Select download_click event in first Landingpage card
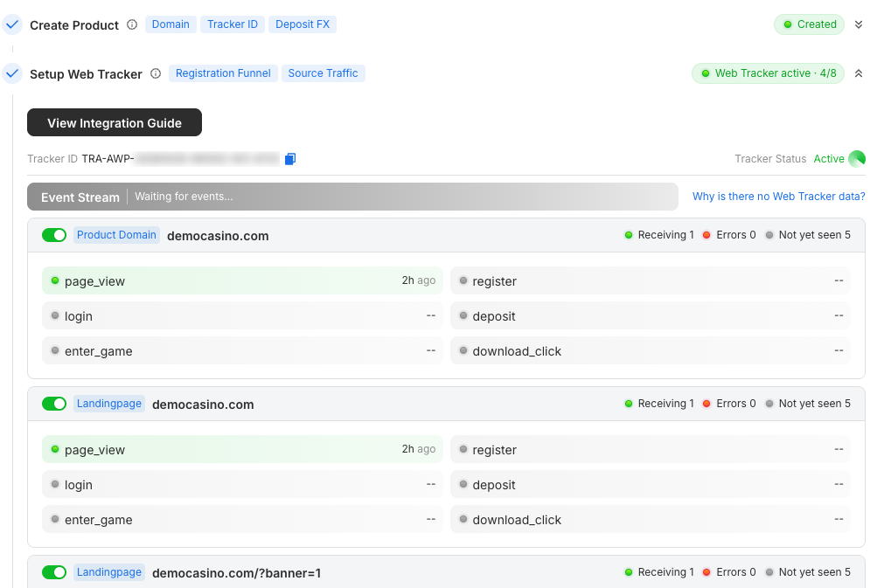The height and width of the screenshot is (588, 884). 650,519
